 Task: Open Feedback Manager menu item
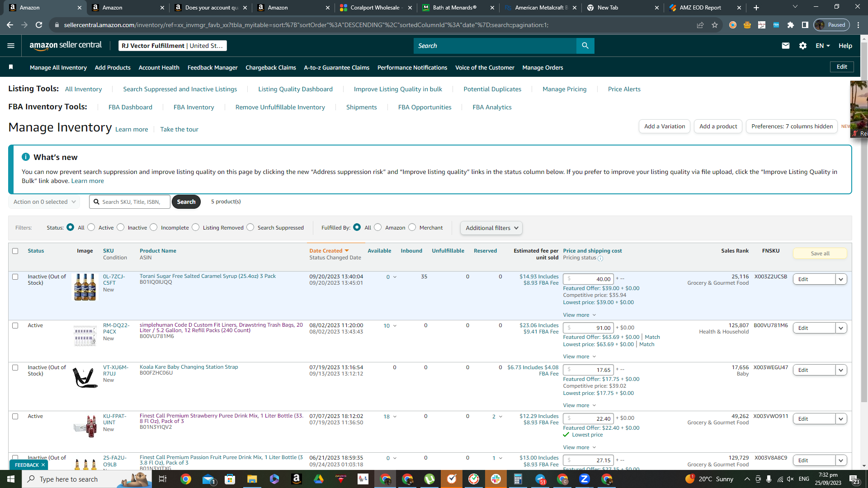pos(212,67)
